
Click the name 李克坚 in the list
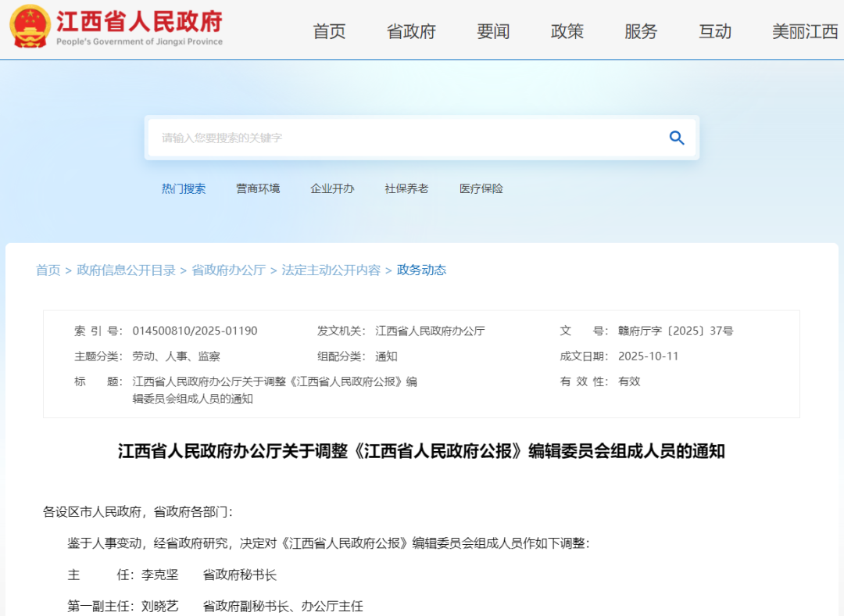(160, 575)
